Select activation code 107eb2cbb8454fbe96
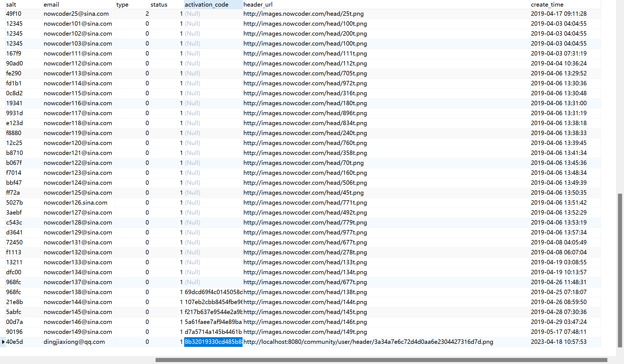 click(x=213, y=302)
